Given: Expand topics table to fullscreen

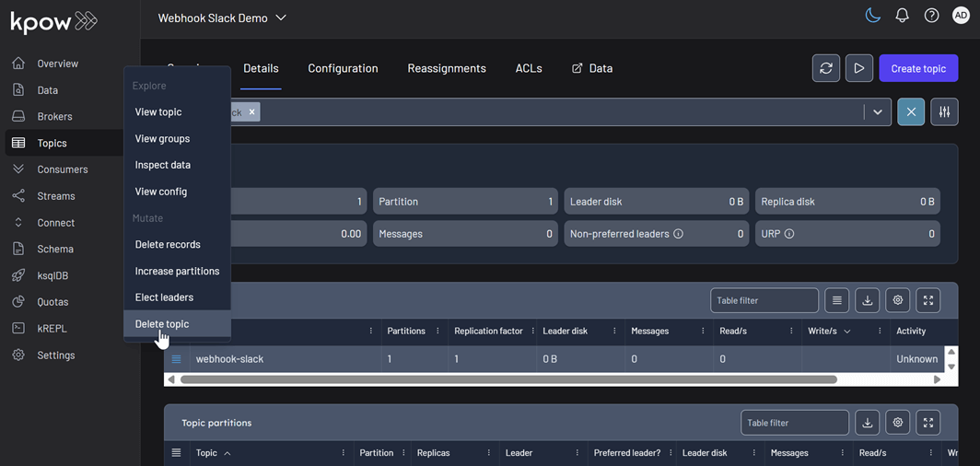Looking at the screenshot, I should coord(928,300).
